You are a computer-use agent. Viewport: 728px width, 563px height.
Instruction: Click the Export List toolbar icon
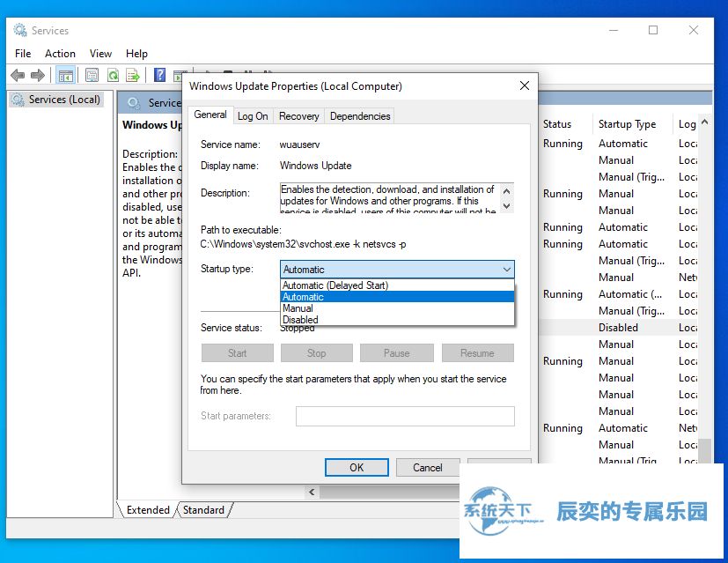tap(133, 75)
